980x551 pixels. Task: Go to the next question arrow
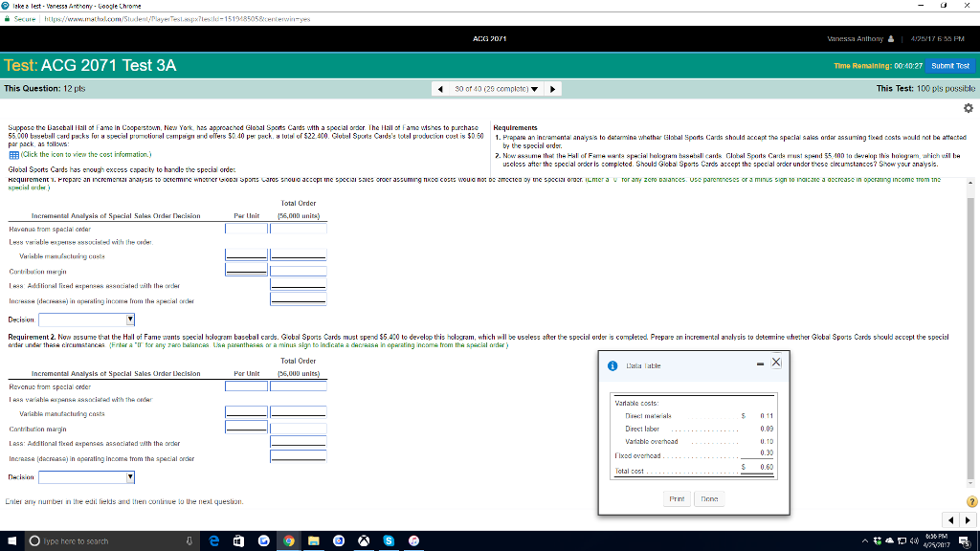[x=552, y=88]
